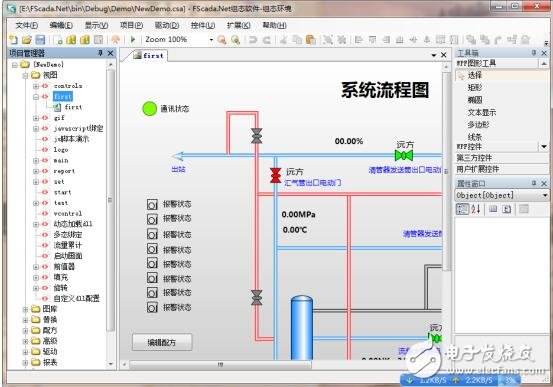Click the 00.00% value text
Viewport: 553px width, 387px height.
tap(349, 141)
